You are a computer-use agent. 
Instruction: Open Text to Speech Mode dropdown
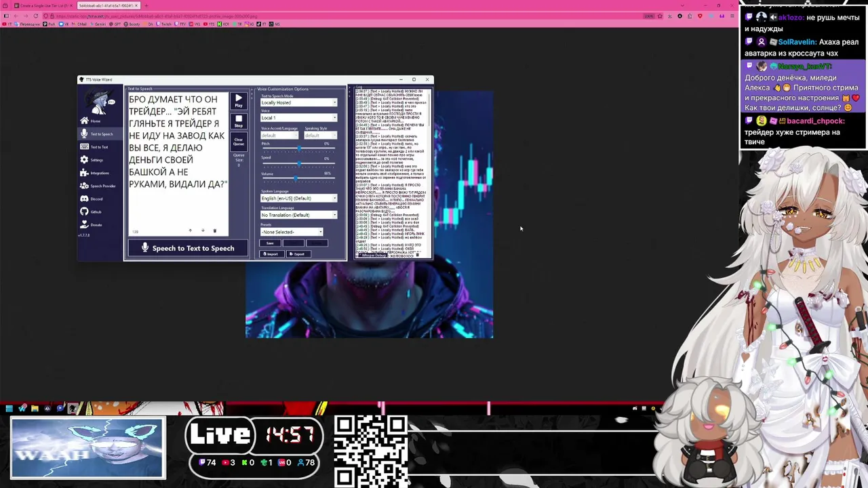coord(299,102)
